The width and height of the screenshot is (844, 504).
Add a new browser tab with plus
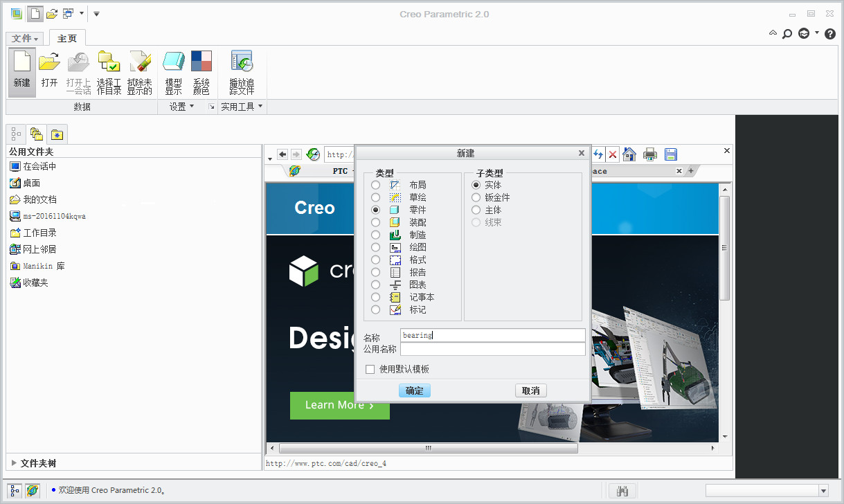691,171
